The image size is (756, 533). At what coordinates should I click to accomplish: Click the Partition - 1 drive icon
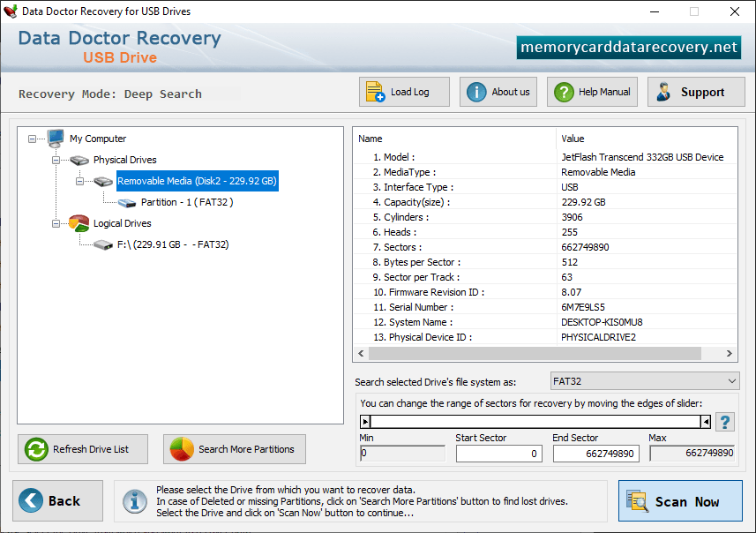(x=127, y=203)
